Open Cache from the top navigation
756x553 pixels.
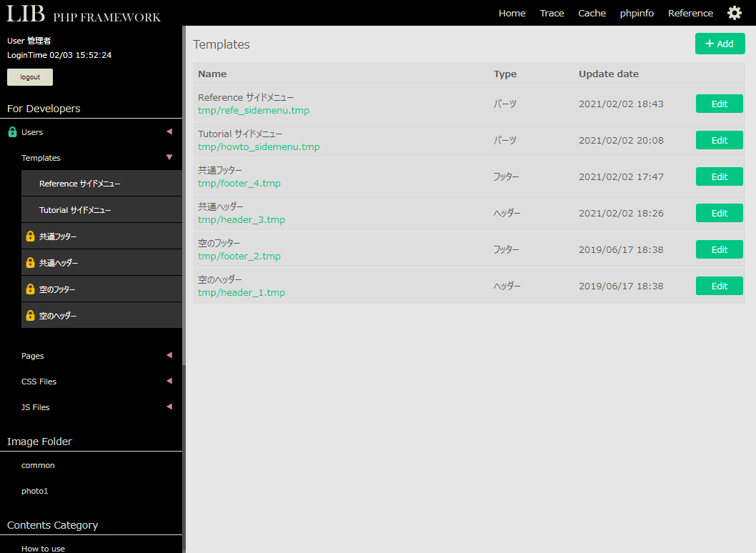pos(592,13)
